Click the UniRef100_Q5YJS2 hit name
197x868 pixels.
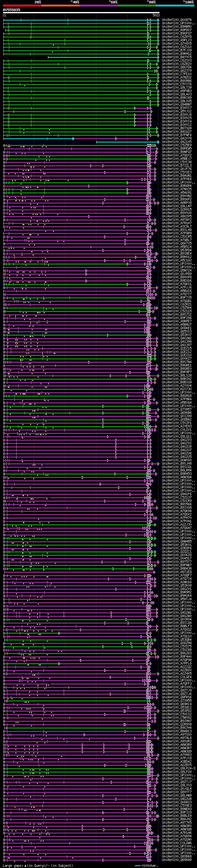pos(177,111)
